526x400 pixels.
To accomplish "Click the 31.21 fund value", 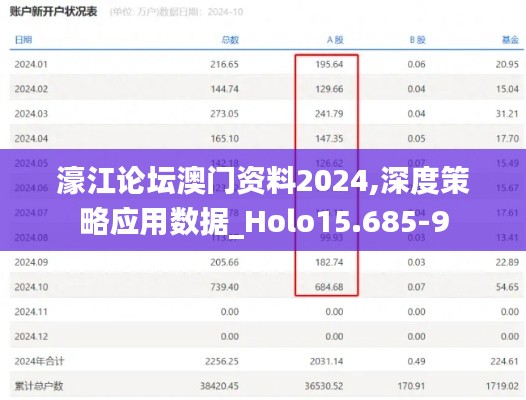I will coord(507,114).
